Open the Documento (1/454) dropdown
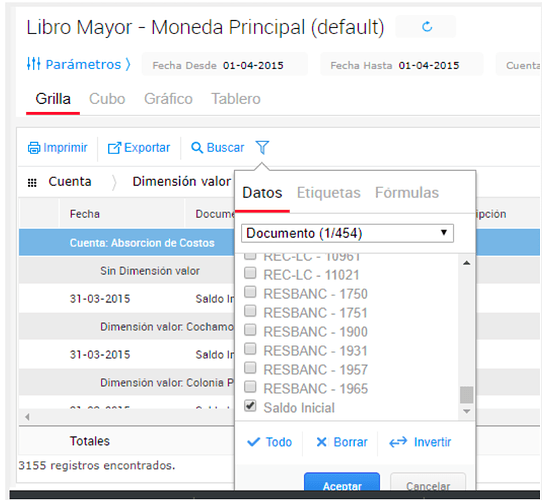 (x=347, y=233)
